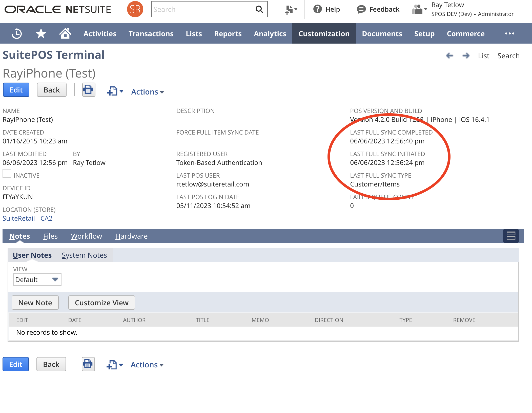Select the device ID value fTYaYKUN
Screen dimensions: 532x413
click(18, 197)
